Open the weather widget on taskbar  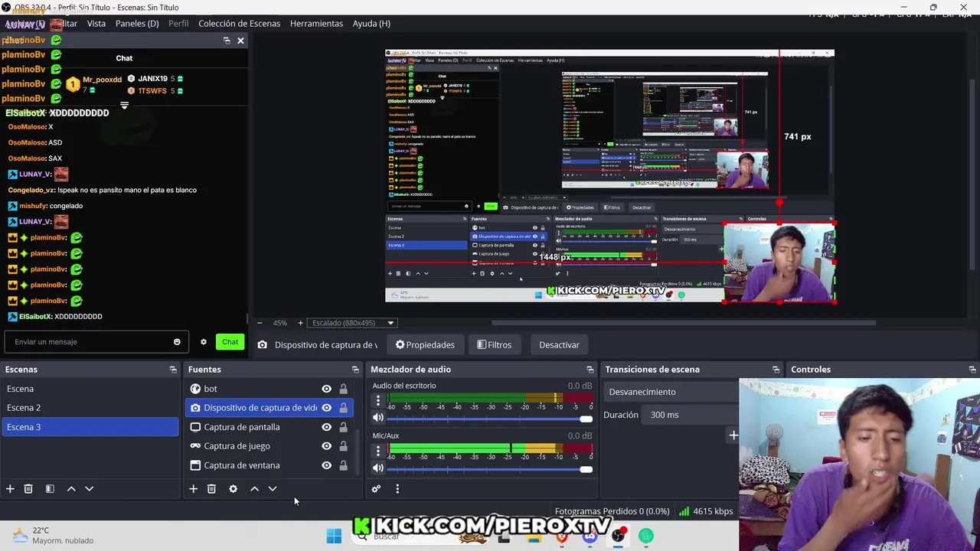[54, 535]
